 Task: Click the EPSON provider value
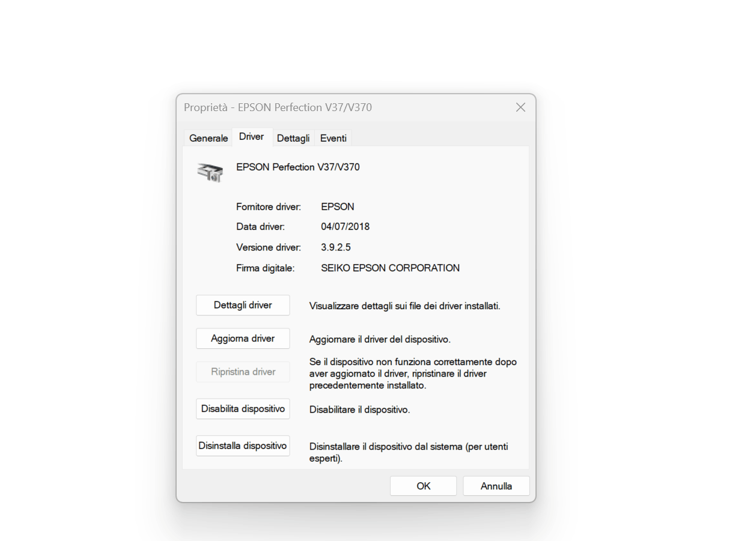click(338, 207)
